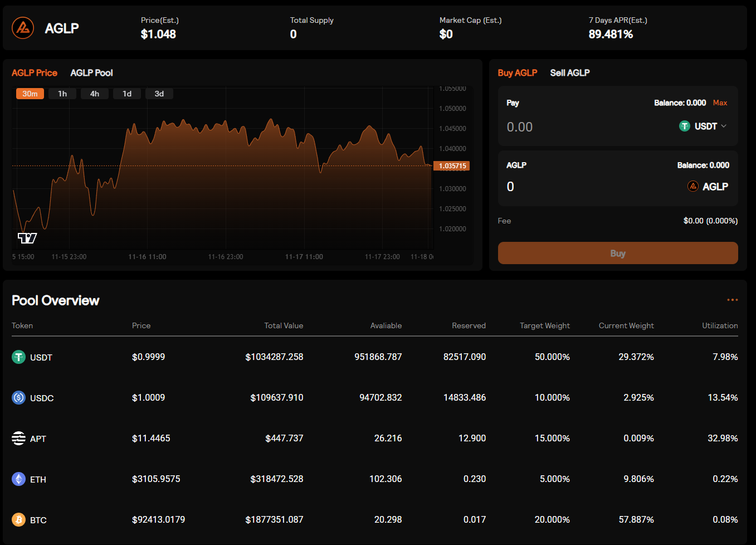Click the USDC token icon in pool table
The height and width of the screenshot is (545, 756).
(18, 398)
